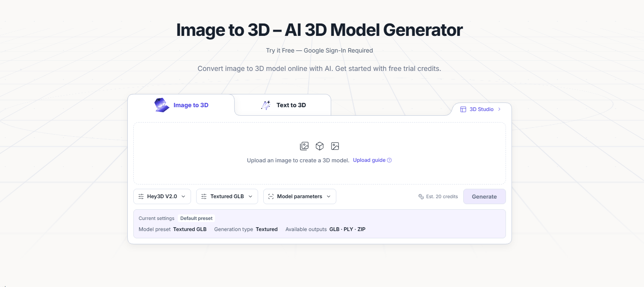Switch to the Image to 3D tab
Image resolution: width=644 pixels, height=287 pixels.
(x=181, y=105)
